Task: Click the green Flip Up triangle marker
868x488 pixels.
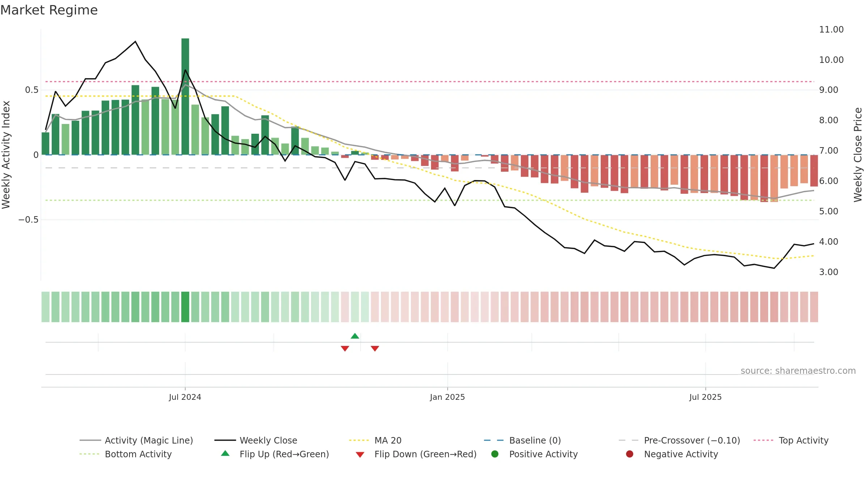Action: 355,336
